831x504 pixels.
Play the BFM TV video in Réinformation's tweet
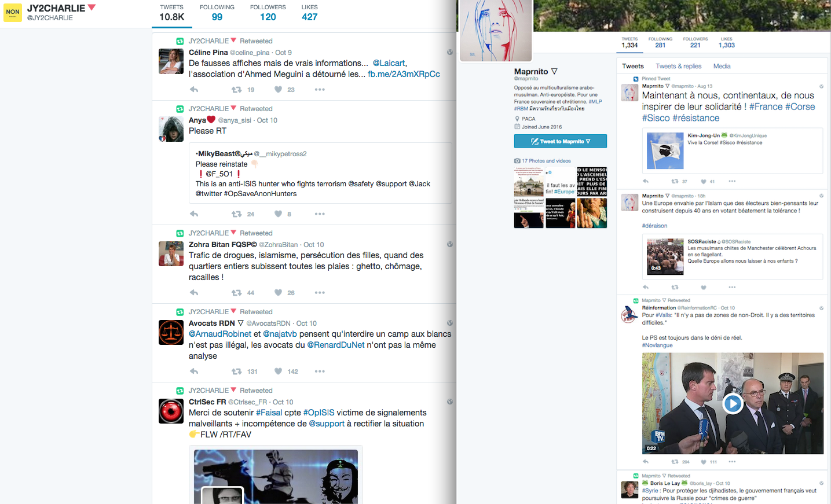pos(733,403)
